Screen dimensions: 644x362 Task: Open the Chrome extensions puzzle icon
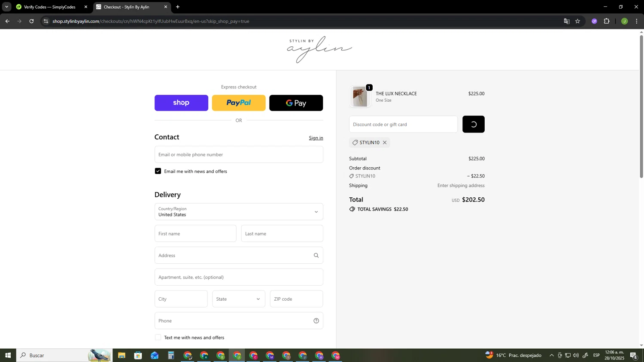coord(607,21)
